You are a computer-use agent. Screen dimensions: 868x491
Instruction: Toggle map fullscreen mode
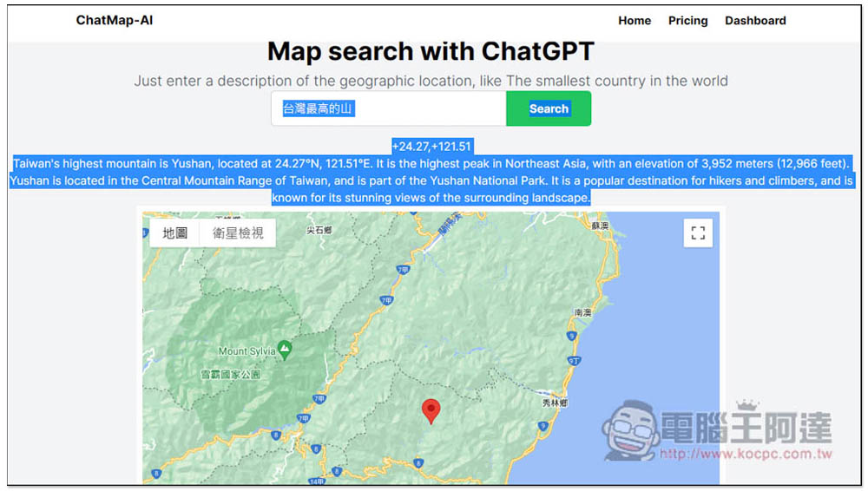point(698,233)
